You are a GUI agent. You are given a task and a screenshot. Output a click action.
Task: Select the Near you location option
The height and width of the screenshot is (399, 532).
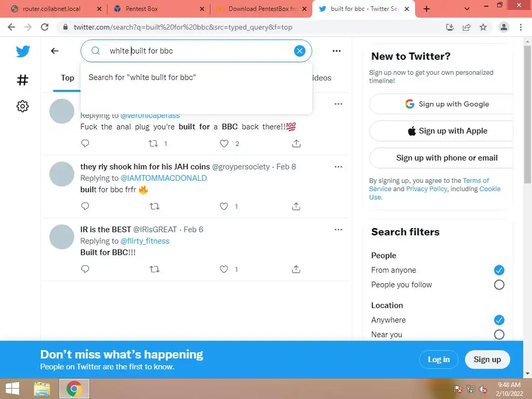[x=499, y=335]
